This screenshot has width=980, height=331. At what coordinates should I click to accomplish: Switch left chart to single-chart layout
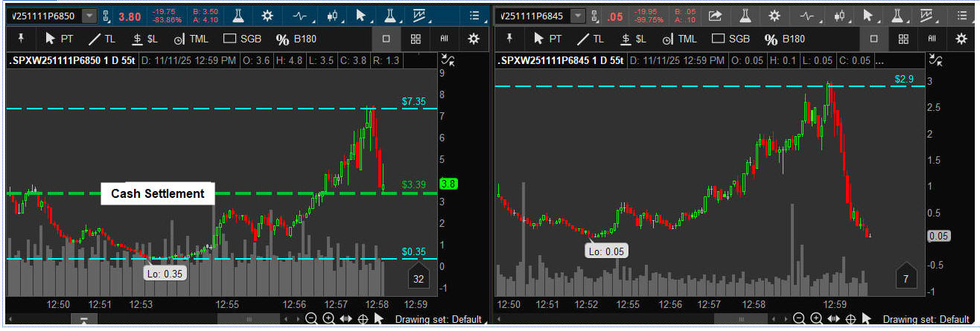pyautogui.click(x=386, y=39)
